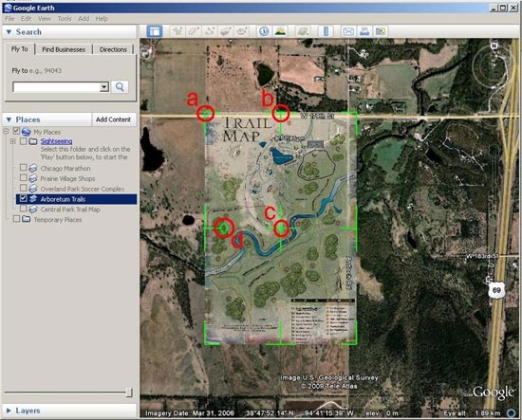522x420 pixels.
Task: Click the places transparency slider handle
Action: coord(129,393)
